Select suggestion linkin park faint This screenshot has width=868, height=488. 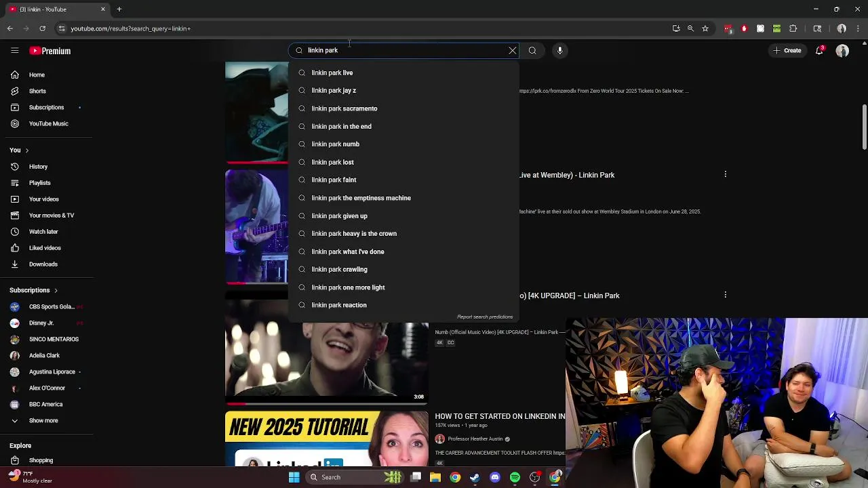click(x=403, y=180)
